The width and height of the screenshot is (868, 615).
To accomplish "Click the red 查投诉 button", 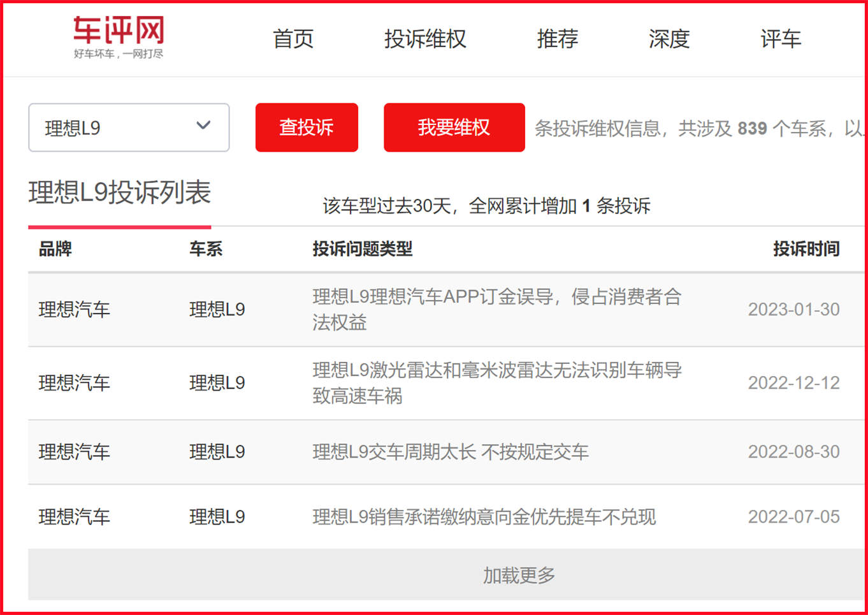I will (x=307, y=127).
